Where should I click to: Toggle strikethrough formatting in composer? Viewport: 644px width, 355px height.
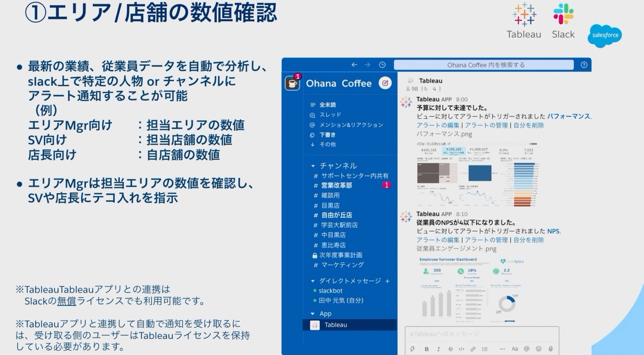pos(450,348)
